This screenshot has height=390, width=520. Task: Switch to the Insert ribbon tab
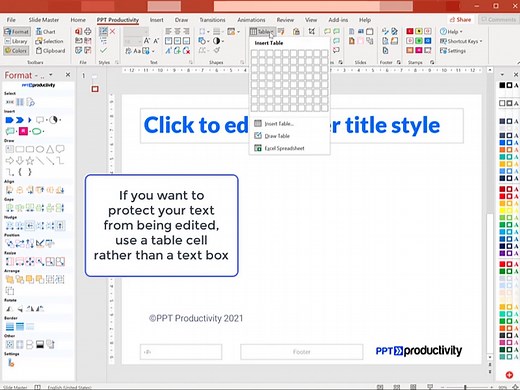click(x=157, y=20)
